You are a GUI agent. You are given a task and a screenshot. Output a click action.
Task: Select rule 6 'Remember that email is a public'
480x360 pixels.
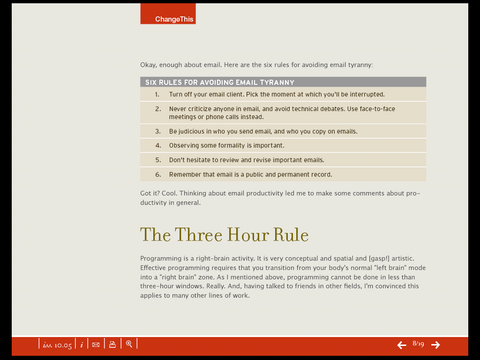coord(283,174)
